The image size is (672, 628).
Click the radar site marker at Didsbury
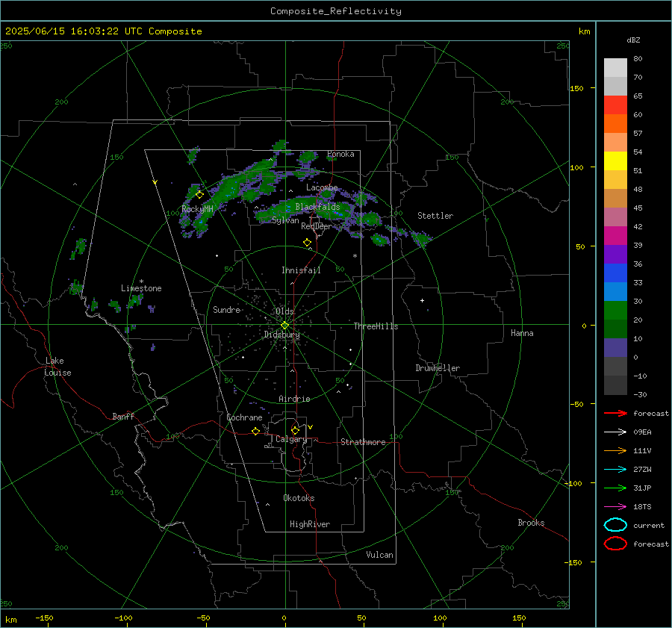coord(285,326)
